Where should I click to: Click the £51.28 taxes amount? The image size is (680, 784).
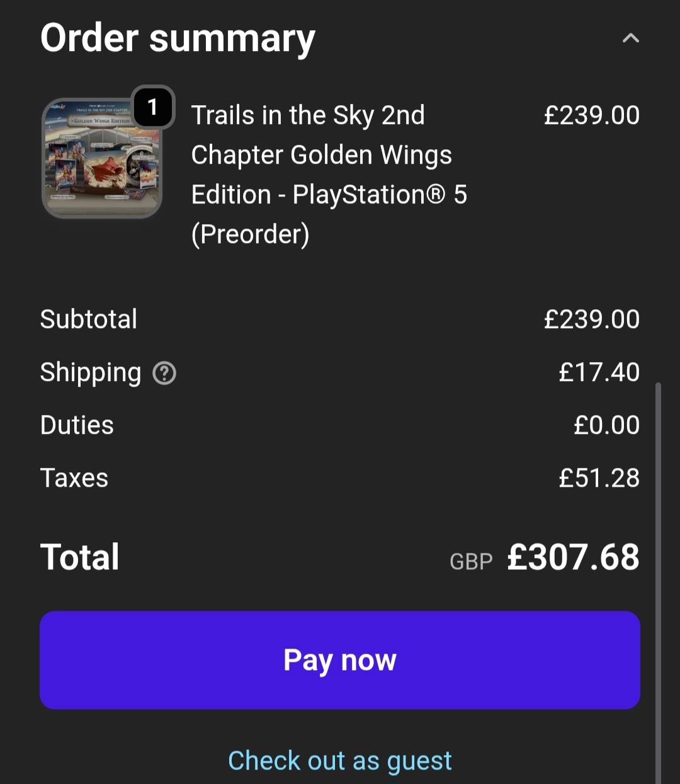[599, 478]
